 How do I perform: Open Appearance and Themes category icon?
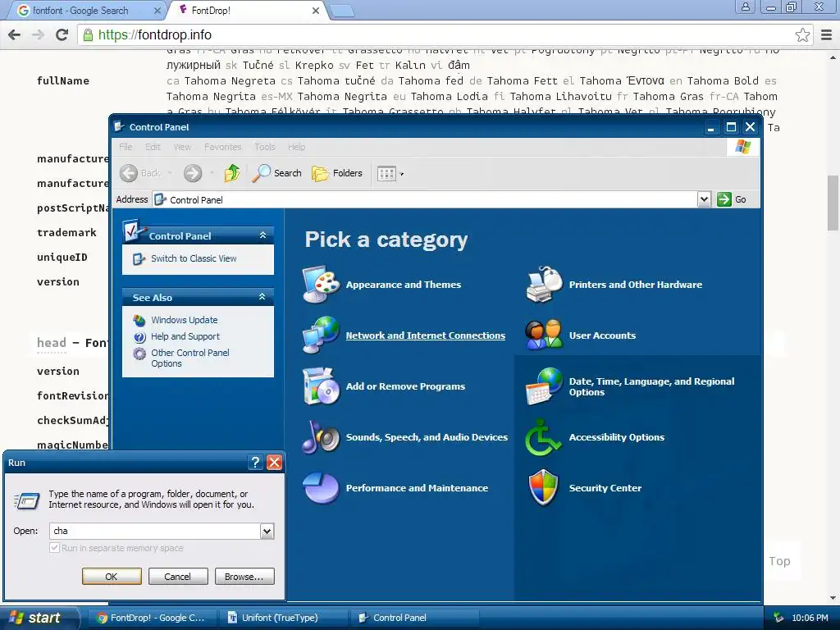[321, 285]
